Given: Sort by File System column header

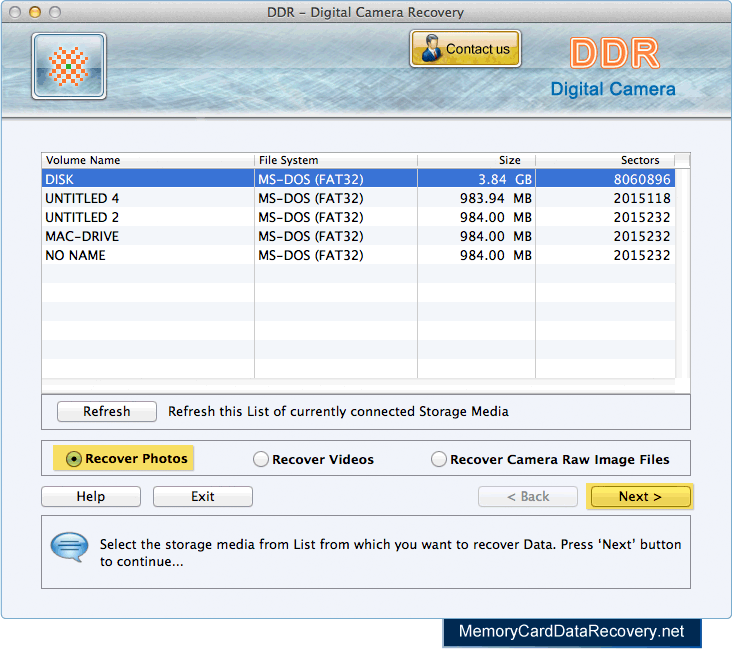Looking at the screenshot, I should pos(336,160).
